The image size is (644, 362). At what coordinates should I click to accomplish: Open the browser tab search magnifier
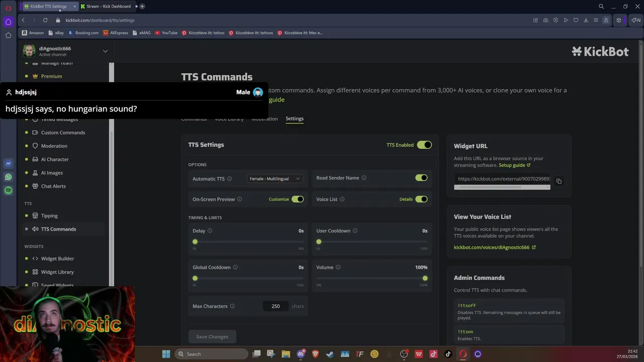[601, 6]
